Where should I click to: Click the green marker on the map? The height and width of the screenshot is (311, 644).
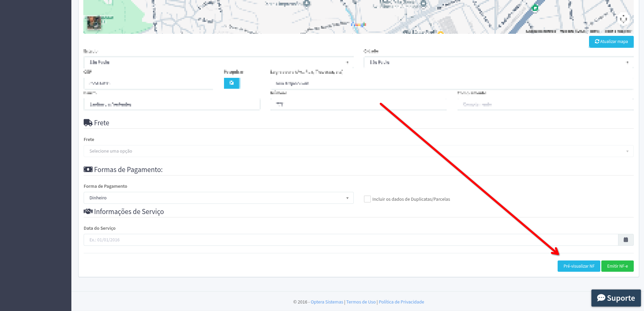(x=535, y=8)
